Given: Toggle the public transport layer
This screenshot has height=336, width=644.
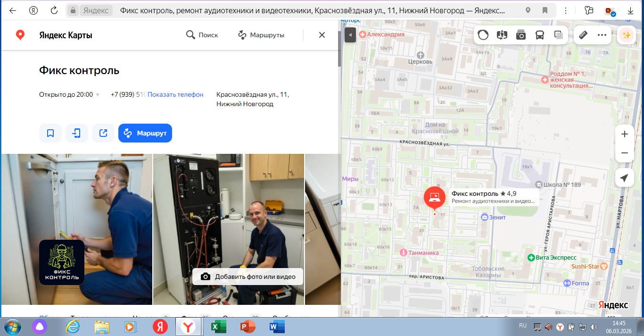Looking at the screenshot, I should point(540,35).
